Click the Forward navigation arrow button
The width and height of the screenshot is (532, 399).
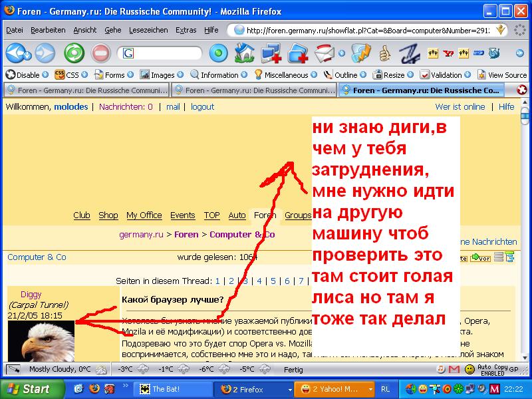pyautogui.click(x=45, y=53)
